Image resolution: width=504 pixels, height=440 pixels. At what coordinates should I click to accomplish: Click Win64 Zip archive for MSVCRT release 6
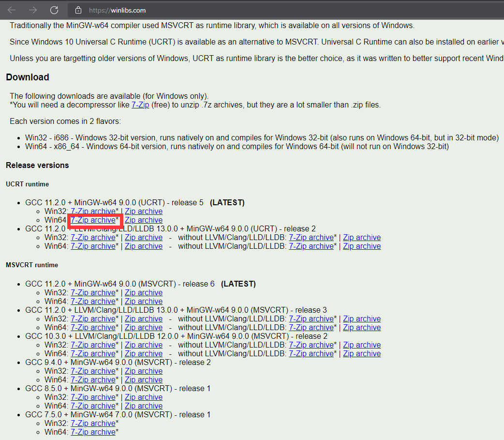[x=143, y=301]
